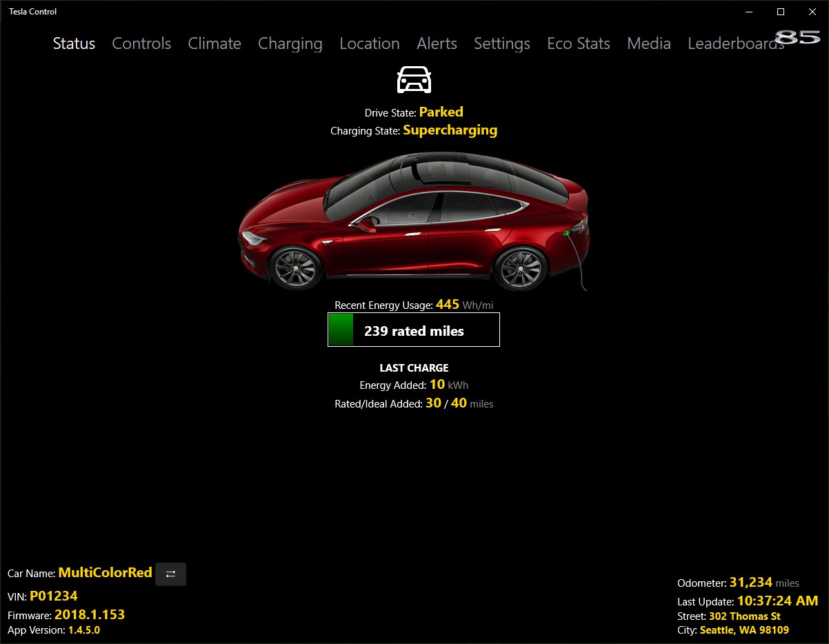Screen dimensions: 829x644
Task: Click the app version 1.4.5.0
Action: click(84, 630)
